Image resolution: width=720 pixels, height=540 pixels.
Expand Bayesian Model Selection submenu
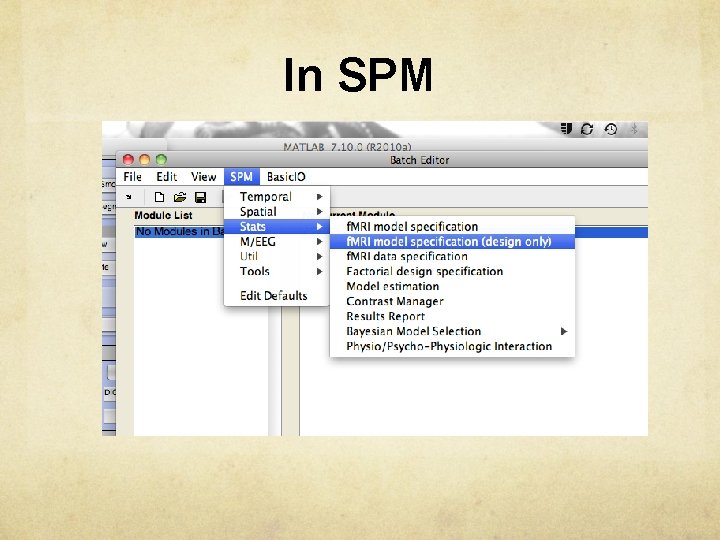click(x=452, y=331)
